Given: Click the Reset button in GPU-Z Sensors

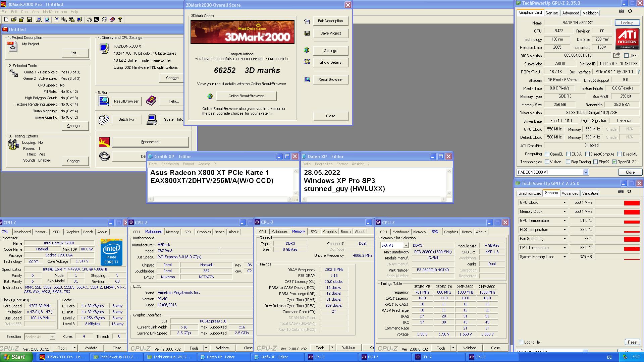Looking at the screenshot, I should pyautogui.click(x=632, y=342).
